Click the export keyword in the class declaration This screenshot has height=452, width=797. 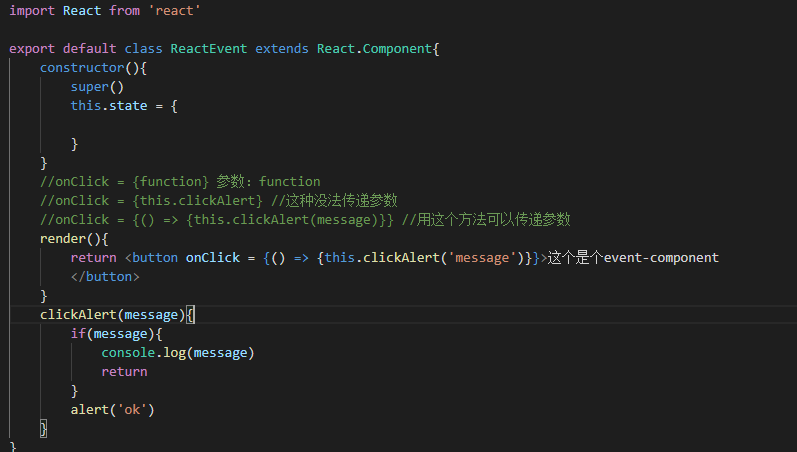pos(31,48)
